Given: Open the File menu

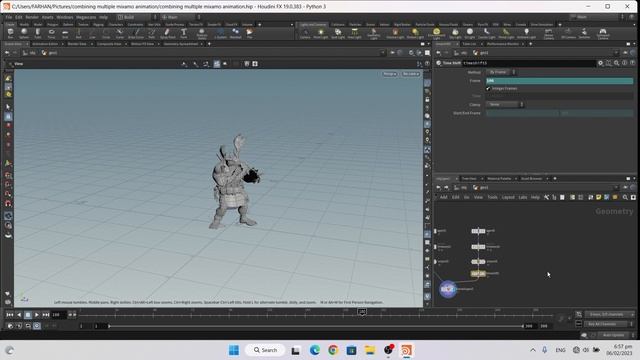Looking at the screenshot, I should (x=9, y=17).
